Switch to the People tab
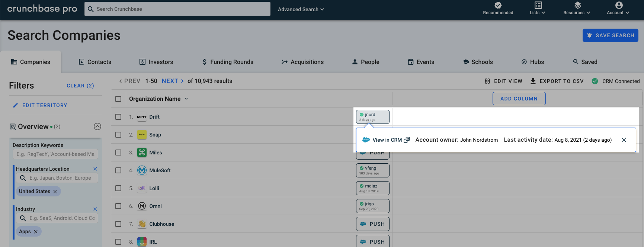This screenshot has height=247, width=644. [x=366, y=62]
